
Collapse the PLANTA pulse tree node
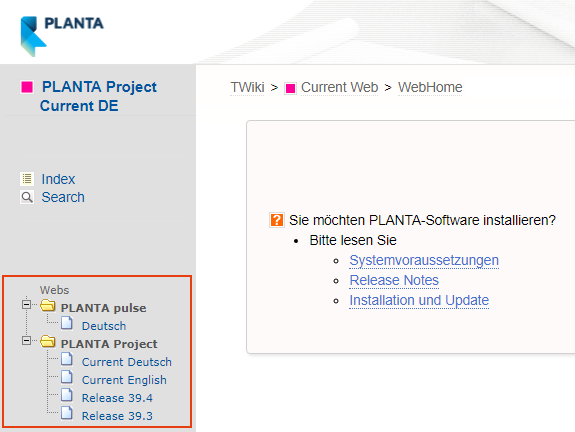point(26,304)
